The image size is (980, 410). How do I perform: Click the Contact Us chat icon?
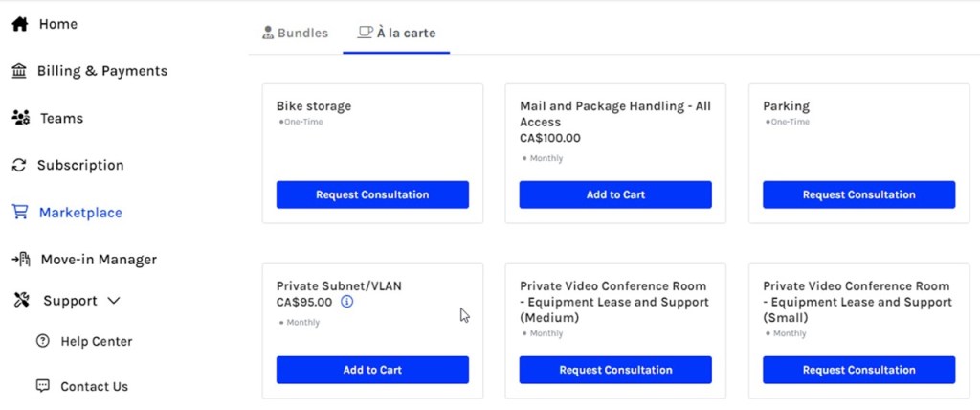(42, 386)
